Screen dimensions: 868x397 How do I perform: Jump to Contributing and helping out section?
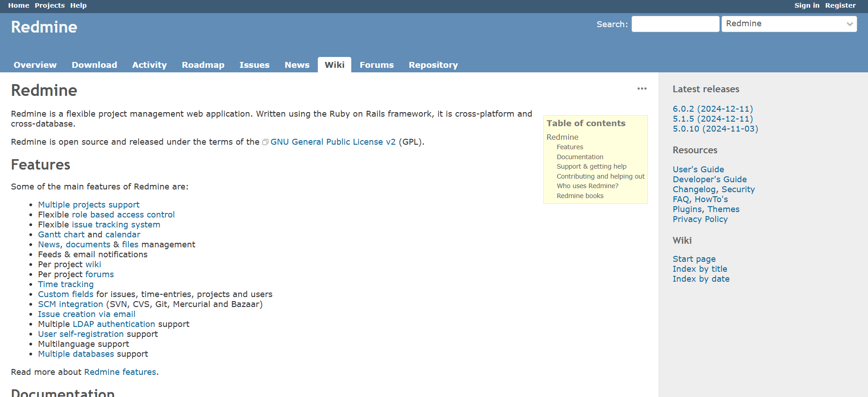600,176
